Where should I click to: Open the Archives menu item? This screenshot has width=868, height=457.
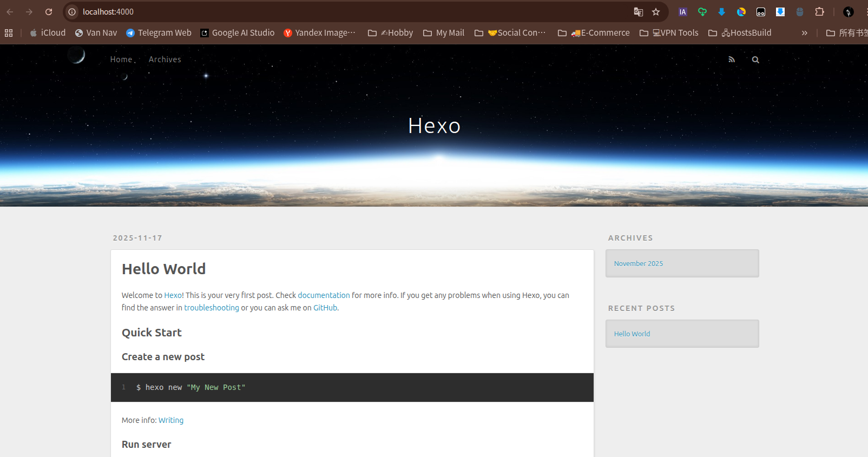[x=165, y=59]
